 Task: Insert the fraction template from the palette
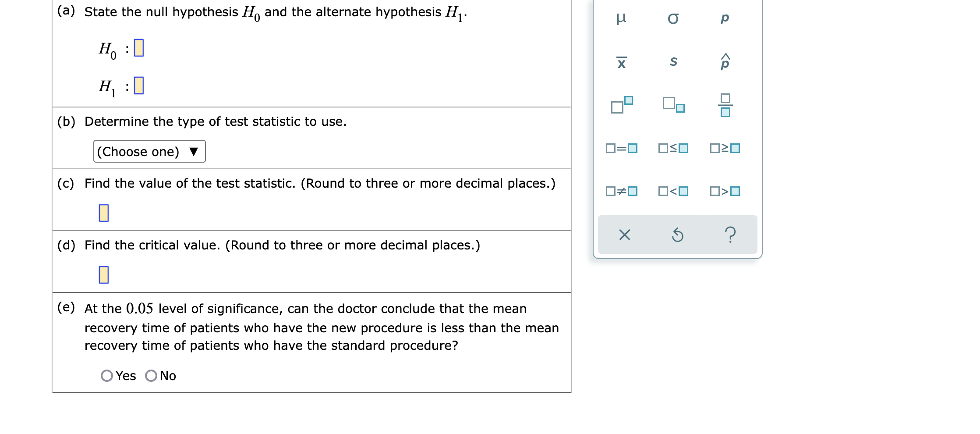725,105
